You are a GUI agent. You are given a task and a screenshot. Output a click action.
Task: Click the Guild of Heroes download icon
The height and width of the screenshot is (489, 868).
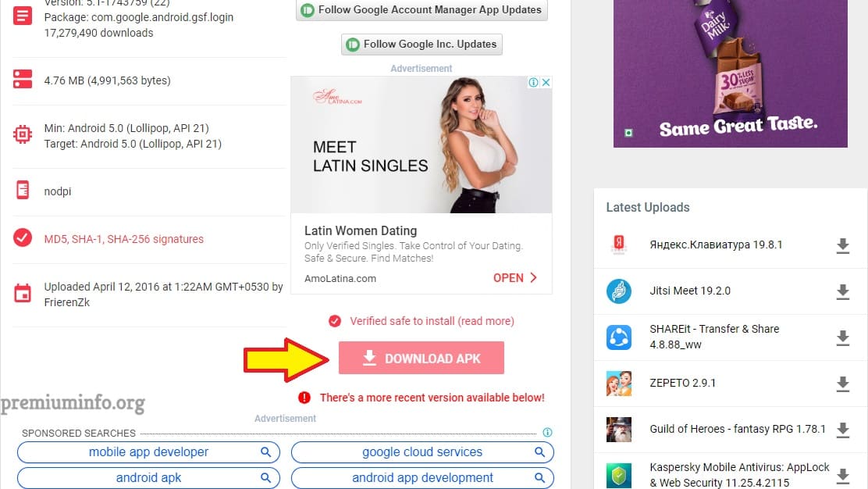click(x=842, y=430)
